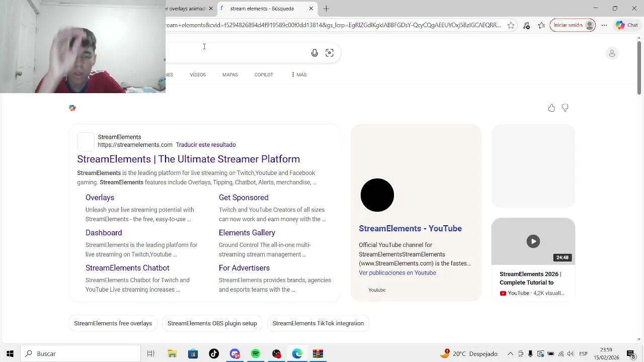This screenshot has height=362, width=644.
Task: Open a new browser tab
Action: 326,9
